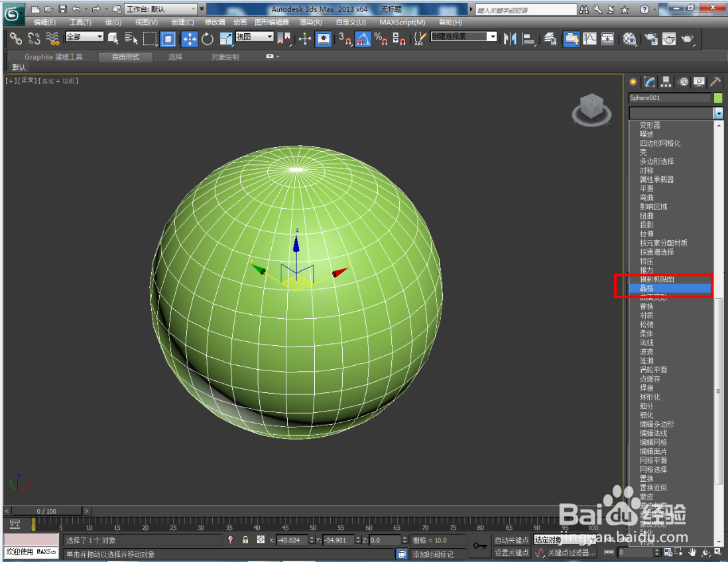Expand the ribbon minimize options arrow
Viewport: 728px width, 562px height.
278,56
